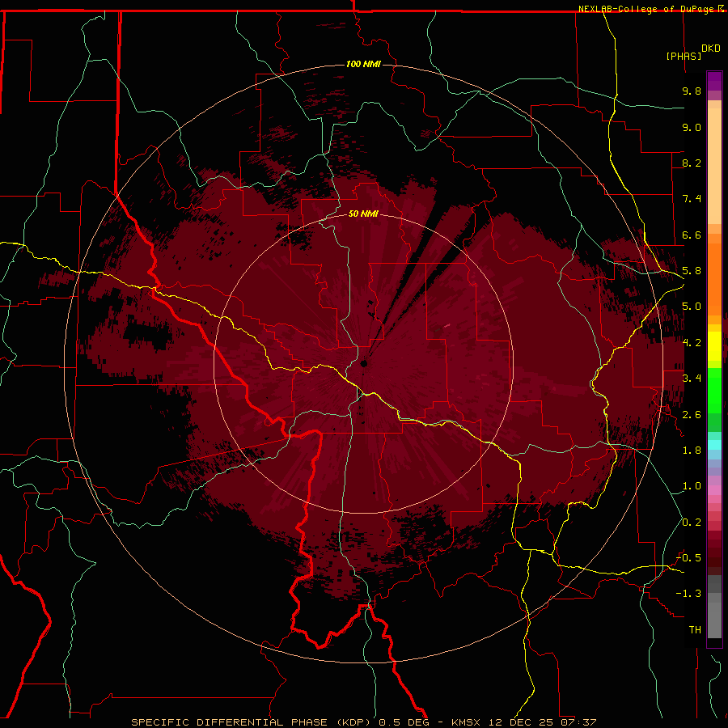Click the 0.2 scale value

pyautogui.click(x=692, y=523)
